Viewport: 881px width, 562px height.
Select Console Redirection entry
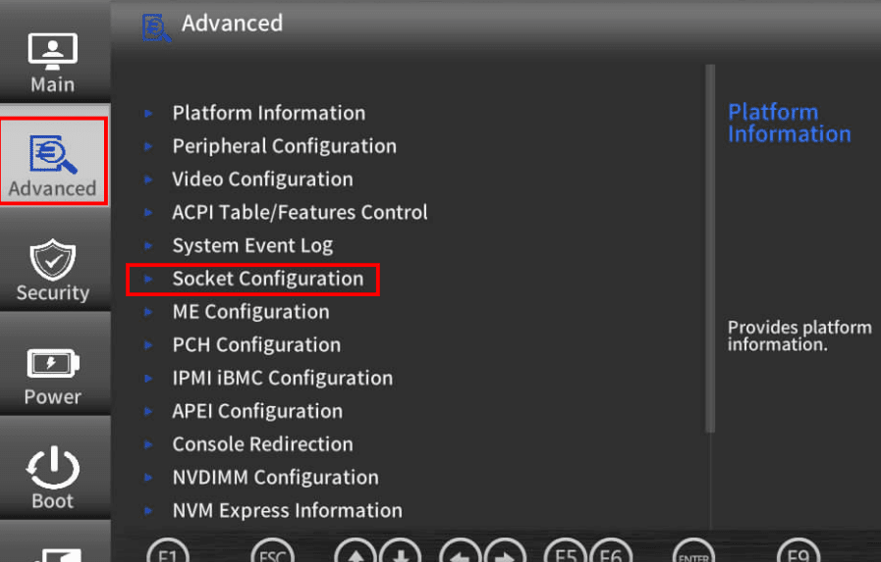click(262, 445)
